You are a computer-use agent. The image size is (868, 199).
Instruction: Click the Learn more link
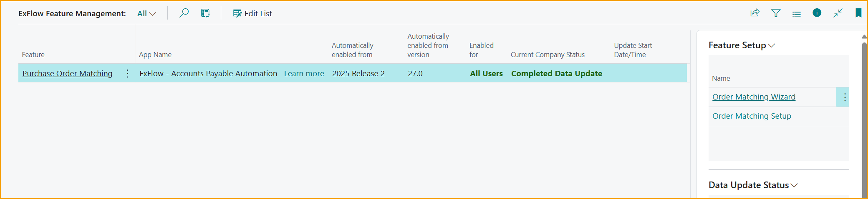click(x=304, y=74)
